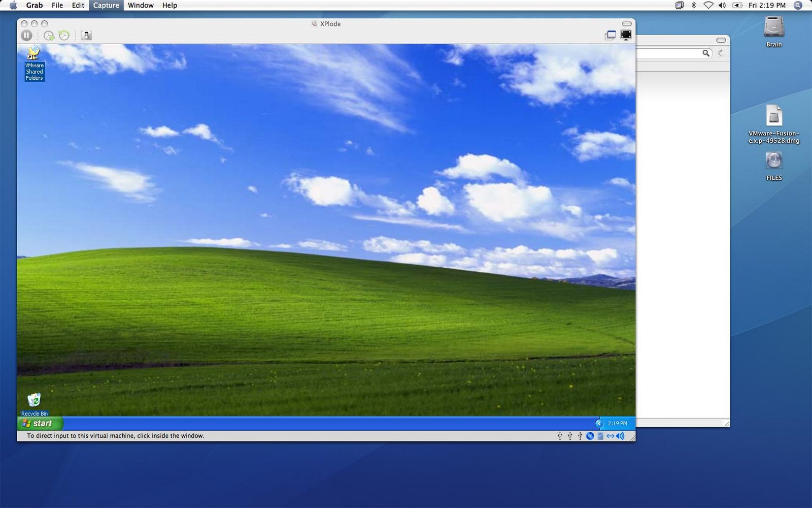Screen dimensions: 812x508
Task: Click the third USB device status icon
Action: coord(580,436)
